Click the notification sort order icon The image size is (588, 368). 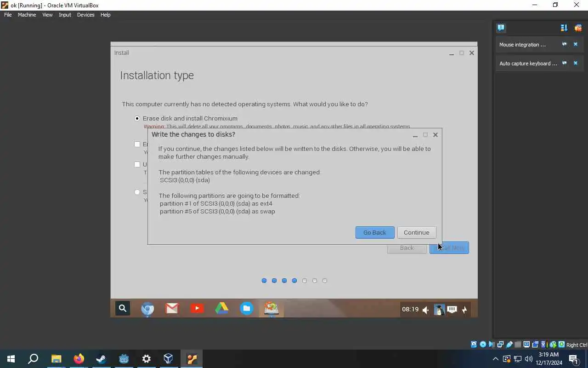564,28
